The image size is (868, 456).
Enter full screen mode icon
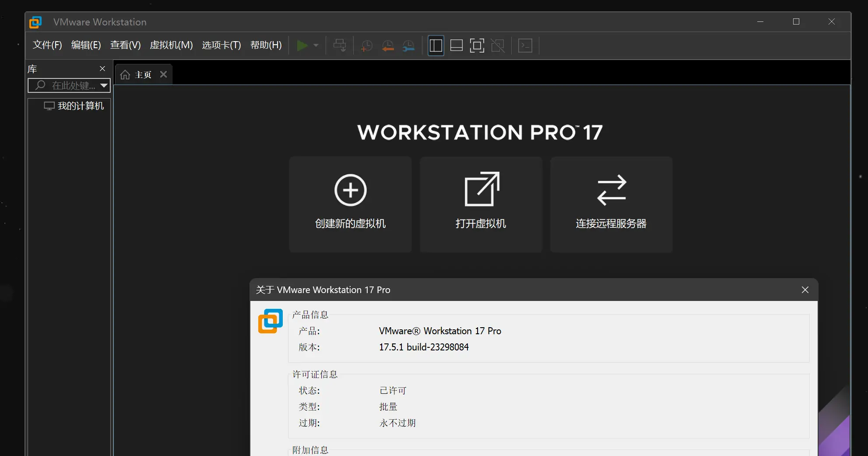click(x=477, y=46)
